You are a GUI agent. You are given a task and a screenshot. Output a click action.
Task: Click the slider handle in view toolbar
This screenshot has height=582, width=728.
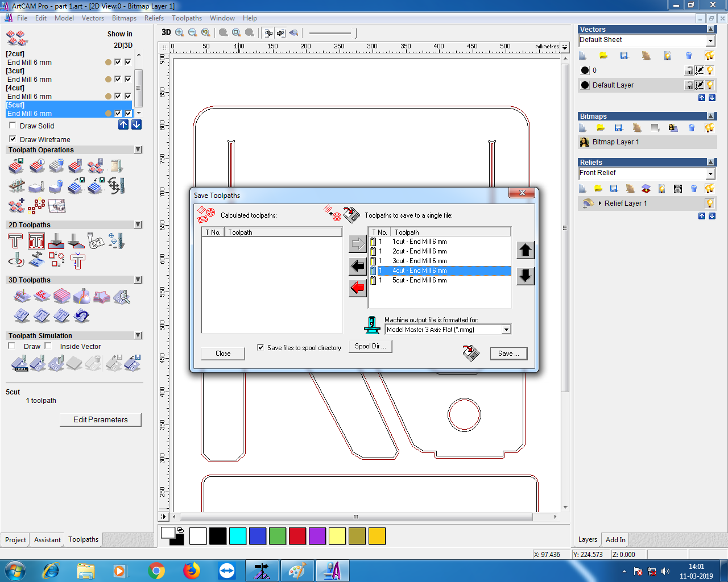click(356, 33)
